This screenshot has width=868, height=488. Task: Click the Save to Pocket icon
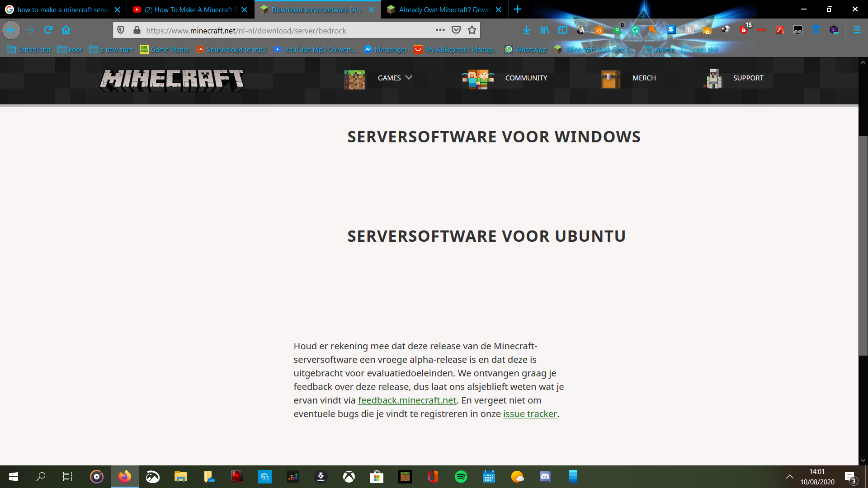click(456, 30)
